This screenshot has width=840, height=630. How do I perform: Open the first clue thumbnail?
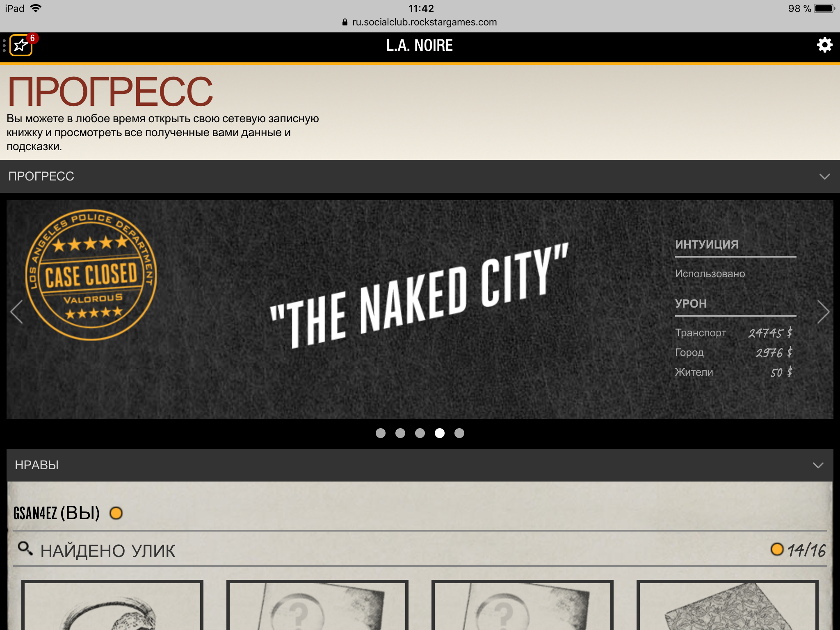coord(112,605)
